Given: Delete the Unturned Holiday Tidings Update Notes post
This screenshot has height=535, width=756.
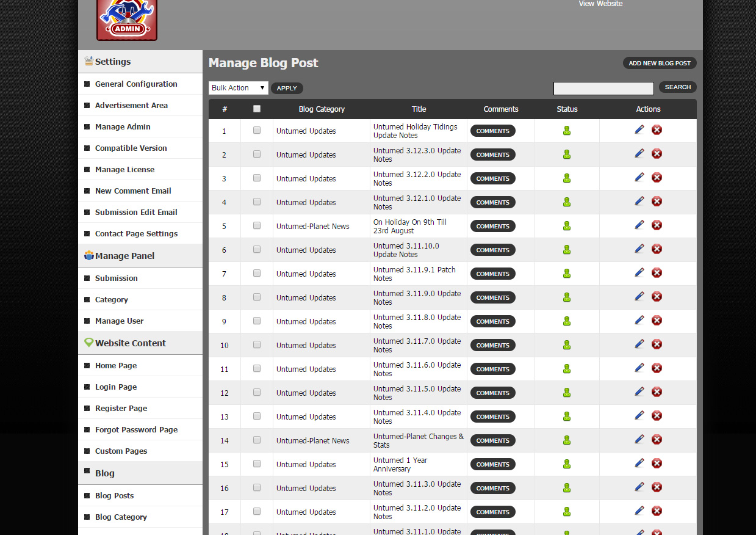Looking at the screenshot, I should coord(657,129).
